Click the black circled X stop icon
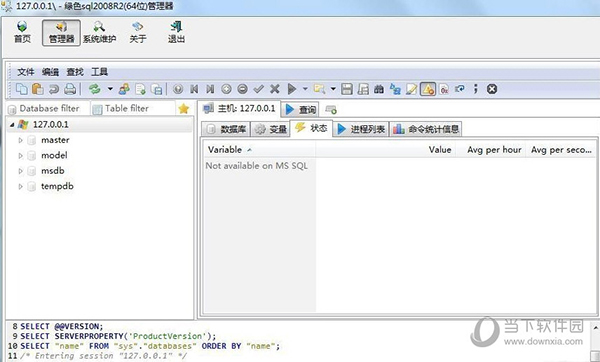The height and width of the screenshot is (362, 600). (x=492, y=89)
